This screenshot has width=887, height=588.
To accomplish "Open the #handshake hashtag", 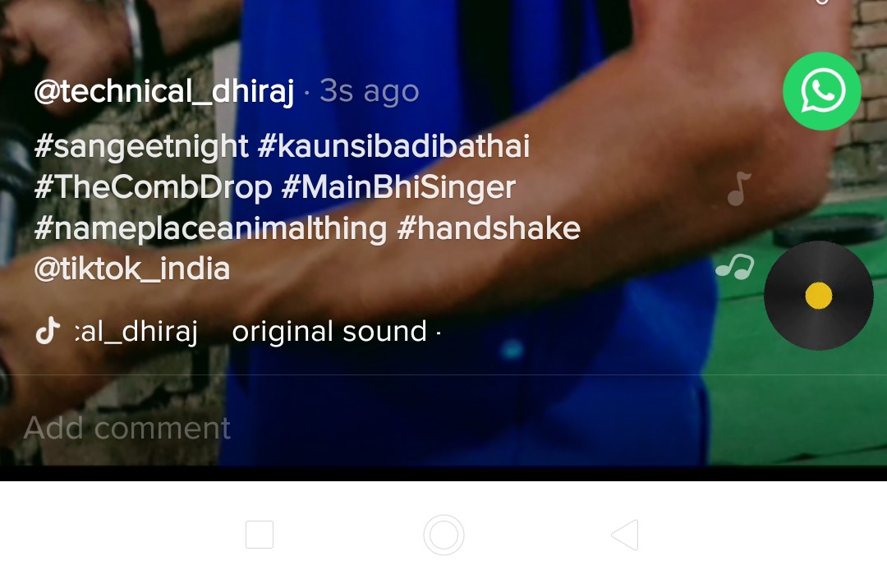I will click(489, 228).
